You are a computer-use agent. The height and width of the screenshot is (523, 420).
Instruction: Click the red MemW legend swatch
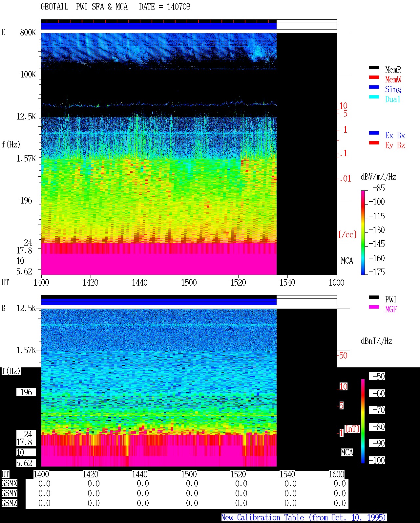374,77
